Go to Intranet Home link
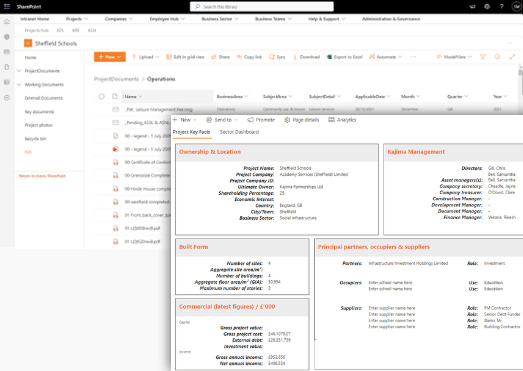This screenshot has width=523, height=371. coord(34,19)
